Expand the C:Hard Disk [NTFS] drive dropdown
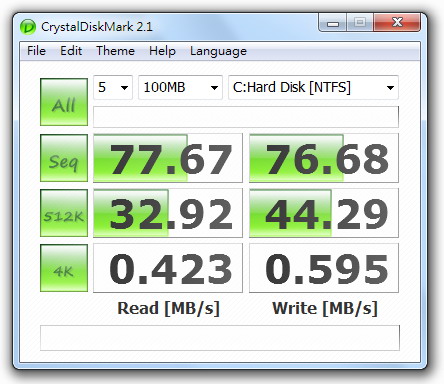This screenshot has width=444, height=384. [313, 88]
